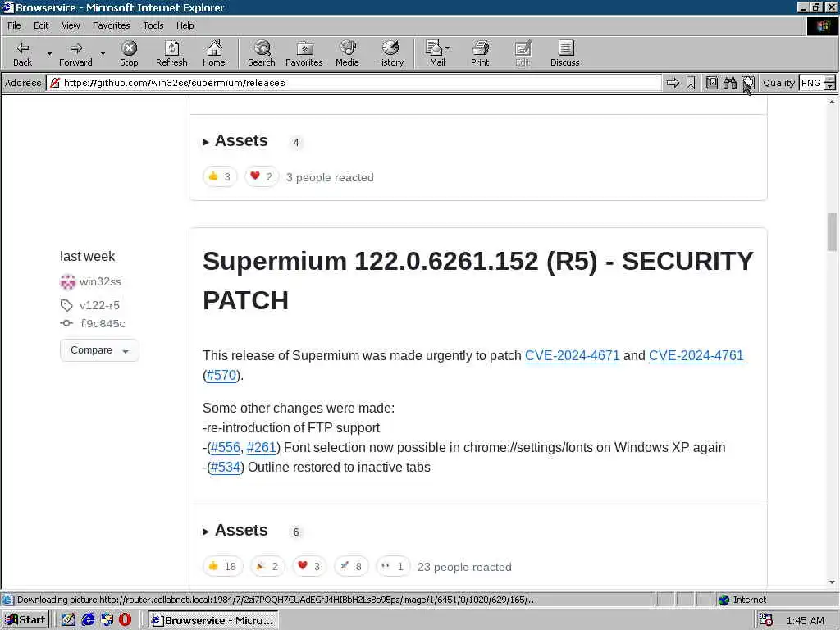Image resolution: width=840 pixels, height=630 pixels.
Task: Toggle the heart reaction showing 3
Action: pos(309,566)
